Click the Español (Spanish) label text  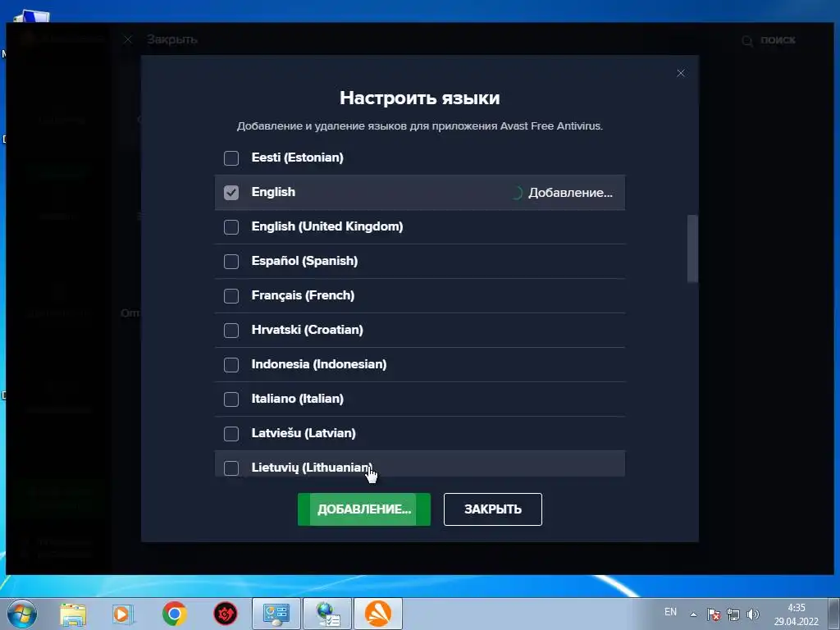click(x=304, y=262)
